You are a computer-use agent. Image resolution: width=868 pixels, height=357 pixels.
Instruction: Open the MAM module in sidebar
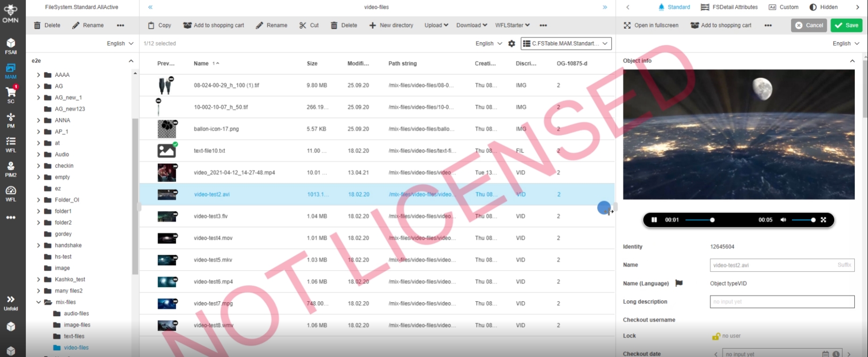11,71
